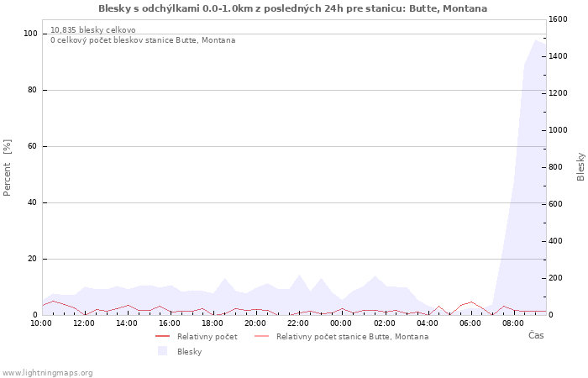Click the "Čas" time axis label
The width and height of the screenshot is (588, 378).
[536, 336]
